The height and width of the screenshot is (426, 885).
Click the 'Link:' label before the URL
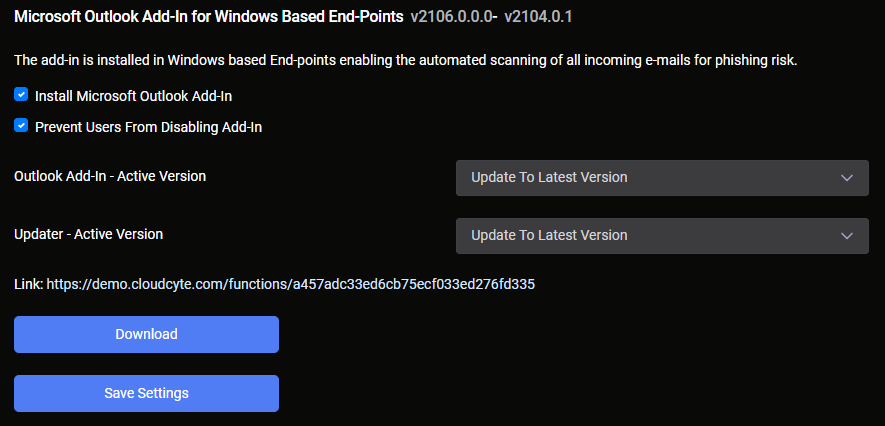click(x=28, y=284)
